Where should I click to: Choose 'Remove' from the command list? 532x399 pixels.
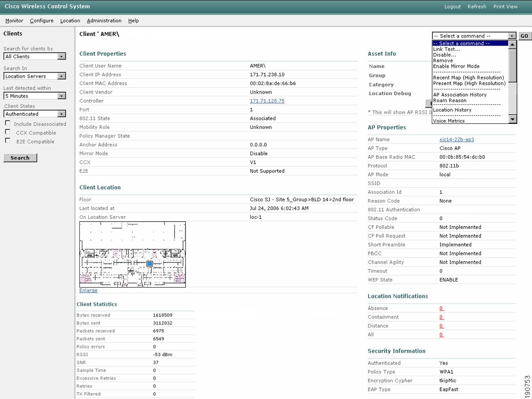pos(443,61)
